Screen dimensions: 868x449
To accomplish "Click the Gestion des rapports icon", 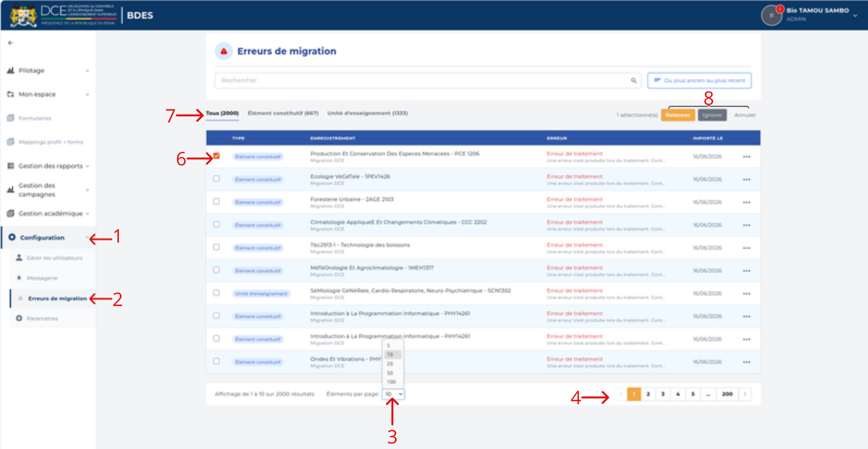I will tap(10, 166).
